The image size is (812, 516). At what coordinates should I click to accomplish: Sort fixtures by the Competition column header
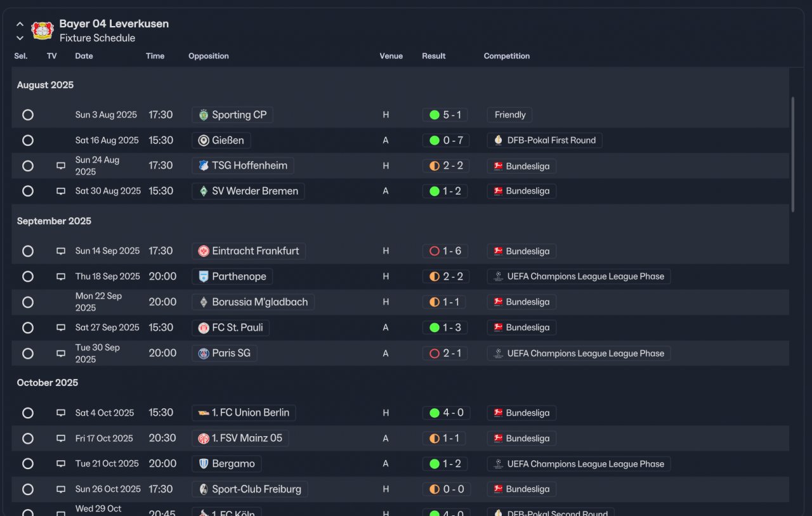pyautogui.click(x=507, y=56)
